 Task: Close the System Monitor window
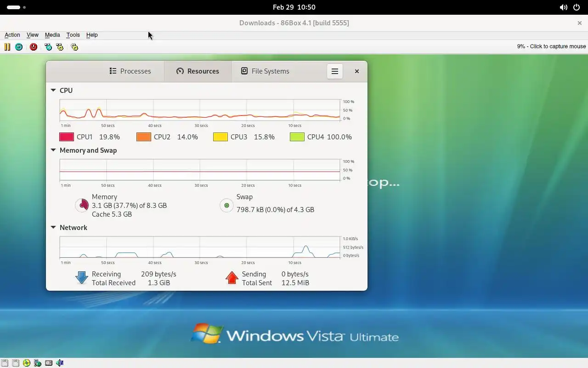pyautogui.click(x=357, y=71)
